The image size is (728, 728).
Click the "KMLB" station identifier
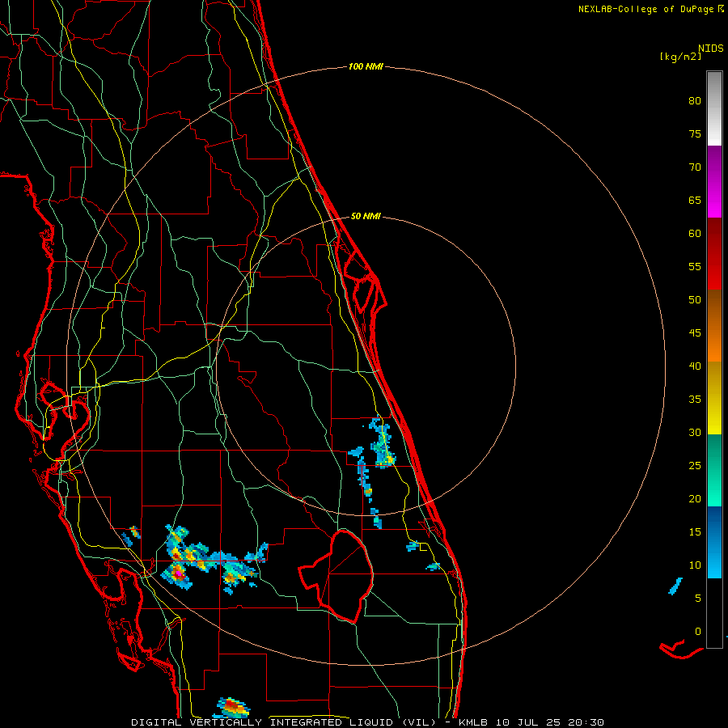[472, 722]
